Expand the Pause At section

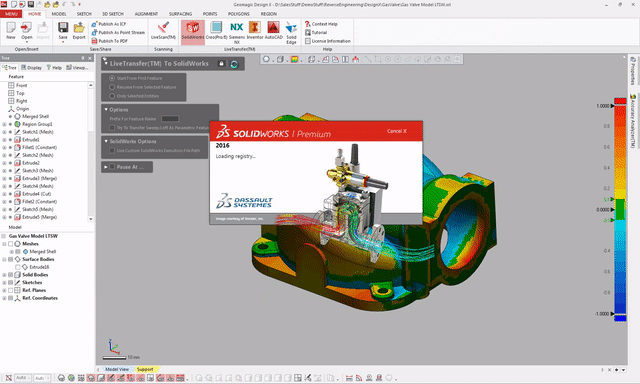click(106, 166)
